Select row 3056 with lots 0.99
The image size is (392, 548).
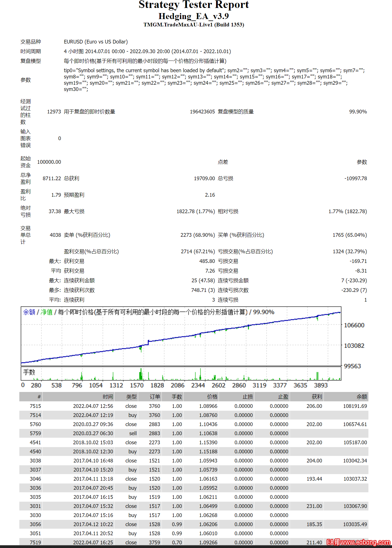pyautogui.click(x=194, y=524)
